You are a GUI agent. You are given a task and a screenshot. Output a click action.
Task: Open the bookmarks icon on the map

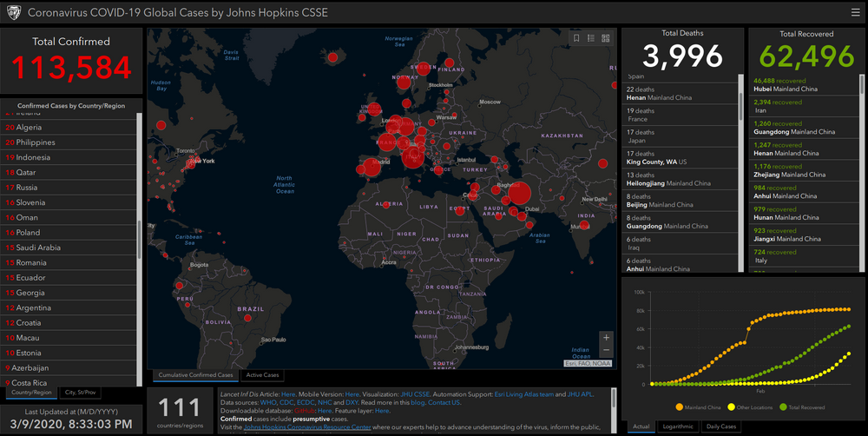[576, 37]
